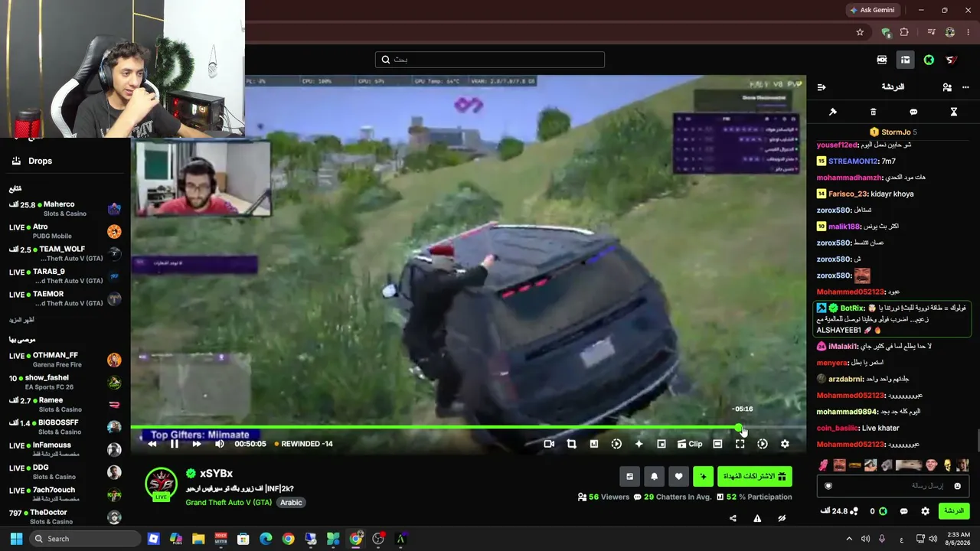Screen dimensions: 980x551
Task: Open chat users list icon
Action: (x=947, y=87)
